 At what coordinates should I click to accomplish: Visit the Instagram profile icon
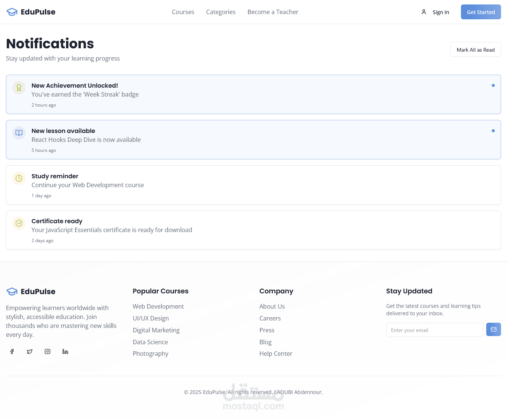coord(48,352)
